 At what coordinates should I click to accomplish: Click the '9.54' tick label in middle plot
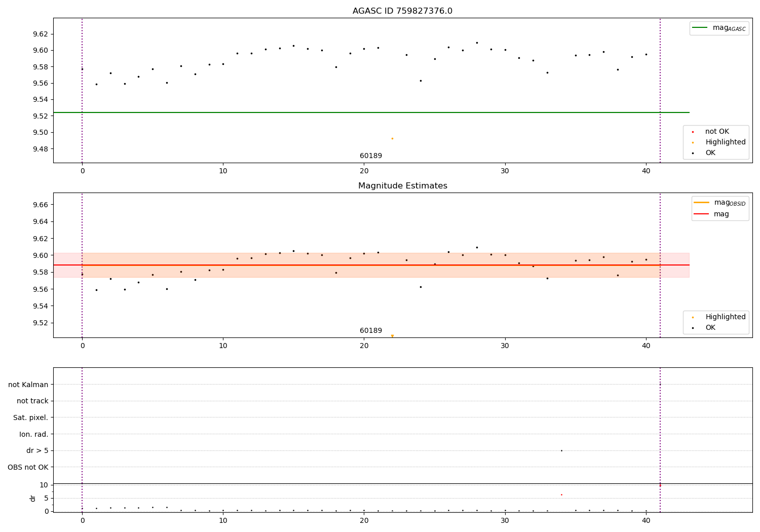[41, 306]
